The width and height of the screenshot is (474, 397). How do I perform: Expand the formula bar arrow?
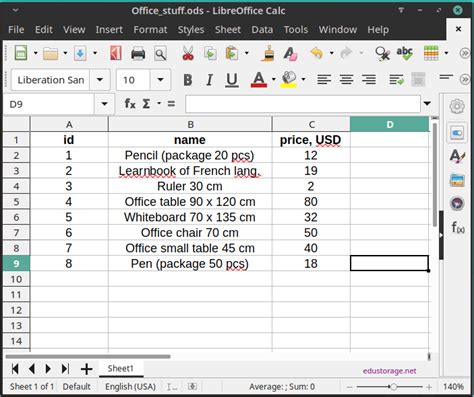427,104
